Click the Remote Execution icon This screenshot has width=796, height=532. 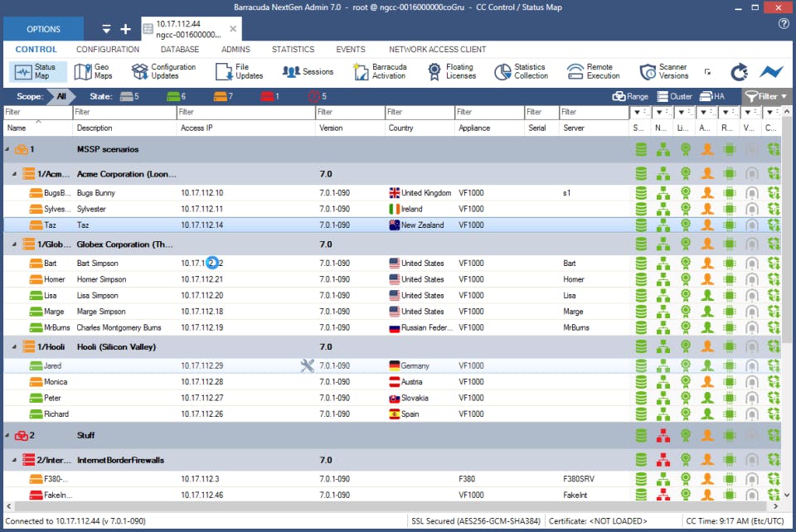(x=575, y=72)
